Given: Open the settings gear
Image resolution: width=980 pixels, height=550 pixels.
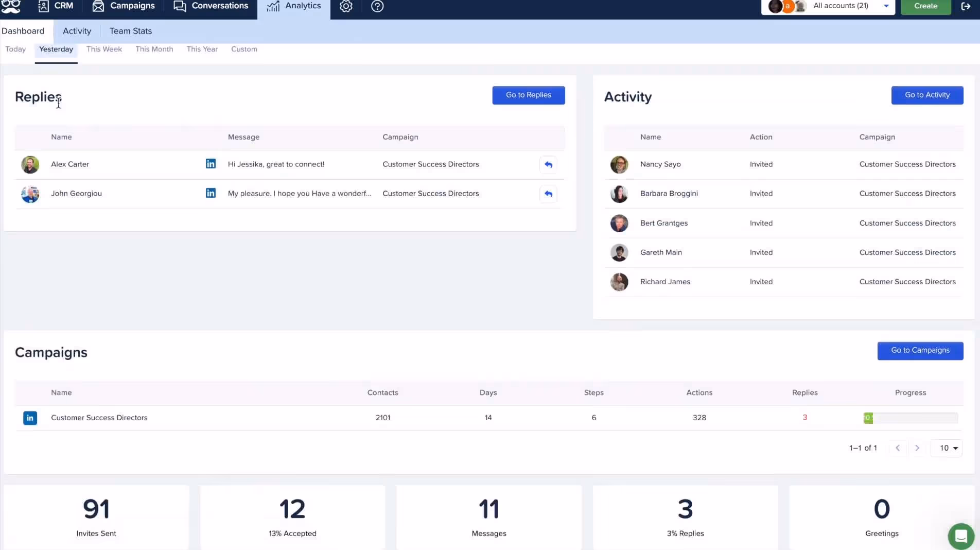Looking at the screenshot, I should 346,6.
